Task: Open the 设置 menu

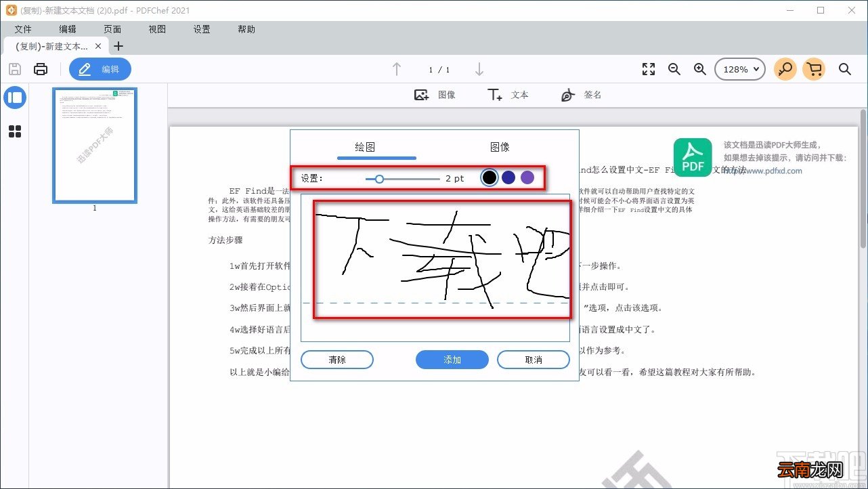Action: 202,29
